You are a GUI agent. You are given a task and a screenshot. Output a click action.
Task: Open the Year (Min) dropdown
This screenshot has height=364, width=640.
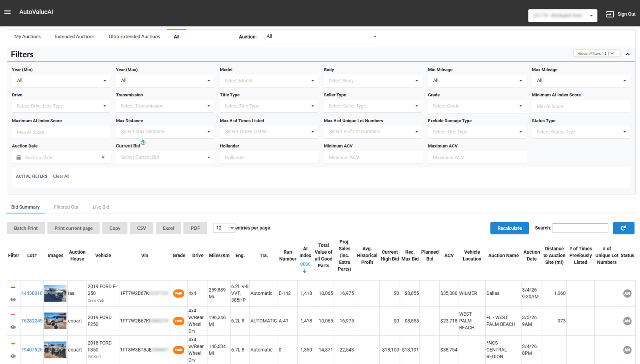tap(61, 81)
